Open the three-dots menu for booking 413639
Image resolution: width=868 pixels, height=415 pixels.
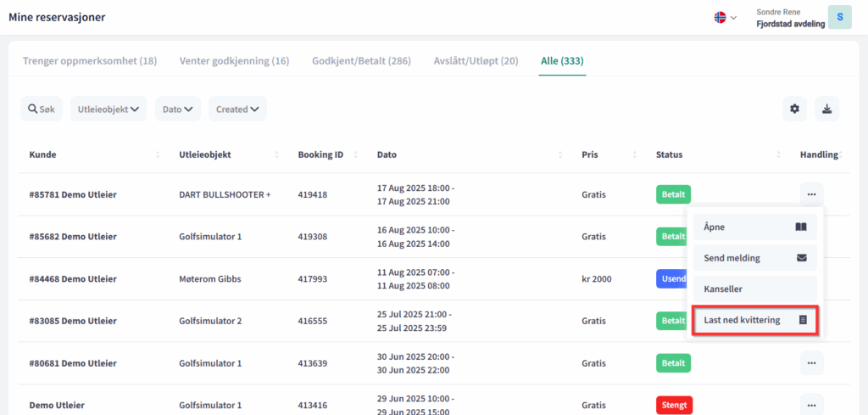pos(811,363)
